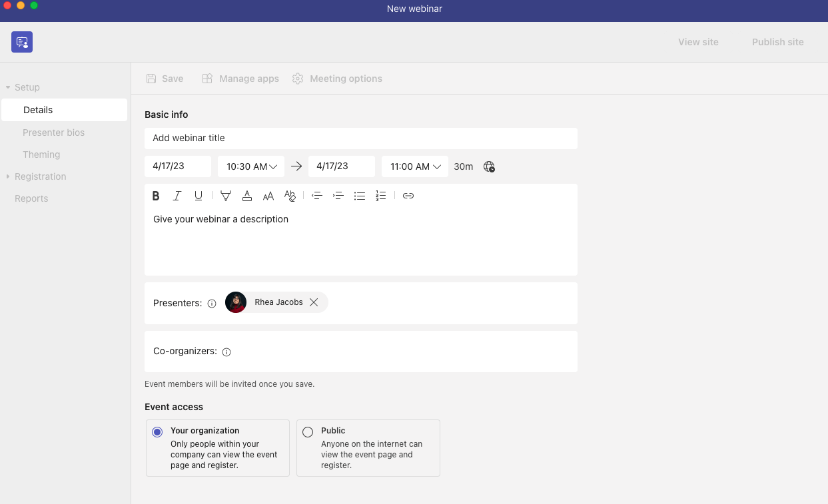Open Meeting options
The image size is (828, 504).
coord(337,78)
